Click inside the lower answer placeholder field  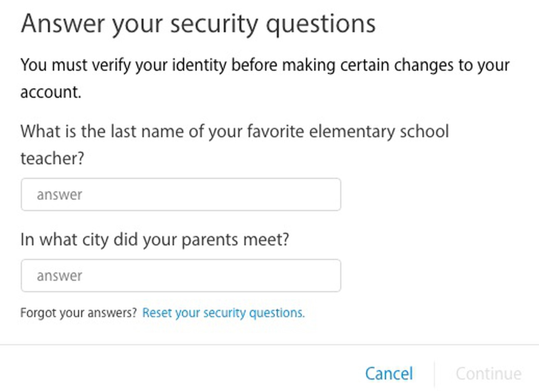coord(181,275)
